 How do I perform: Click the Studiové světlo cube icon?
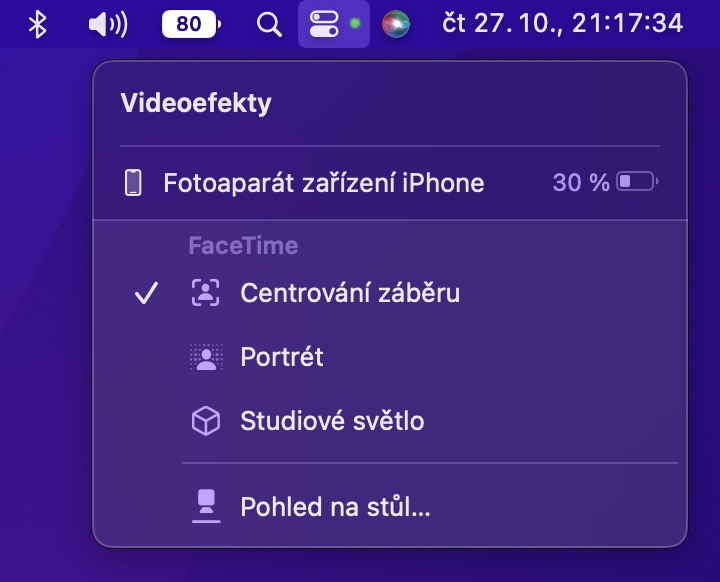[x=206, y=421]
